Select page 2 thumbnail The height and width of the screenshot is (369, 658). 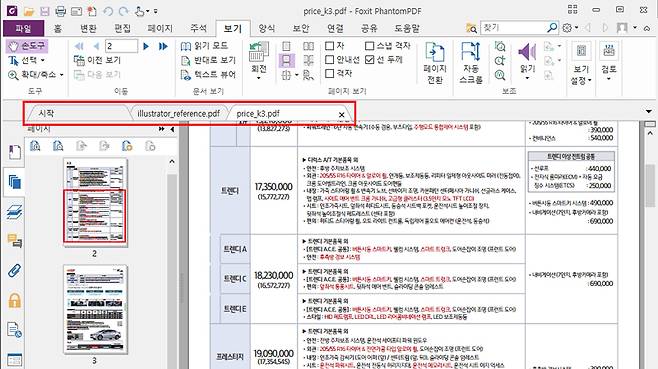(95, 202)
